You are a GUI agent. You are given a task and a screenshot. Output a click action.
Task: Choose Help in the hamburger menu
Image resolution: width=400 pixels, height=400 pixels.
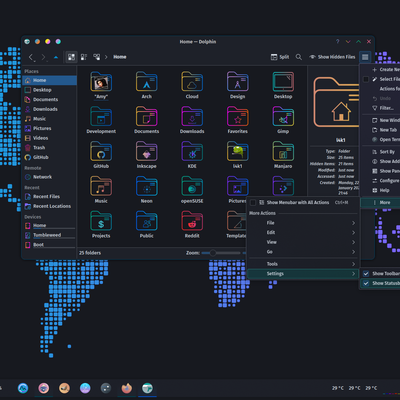point(380,190)
